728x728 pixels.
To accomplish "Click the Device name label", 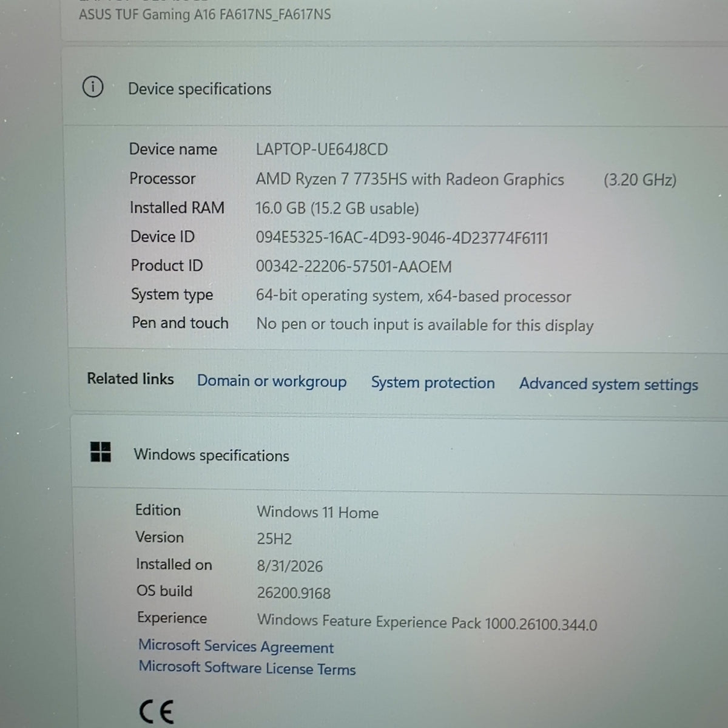I will click(173, 149).
